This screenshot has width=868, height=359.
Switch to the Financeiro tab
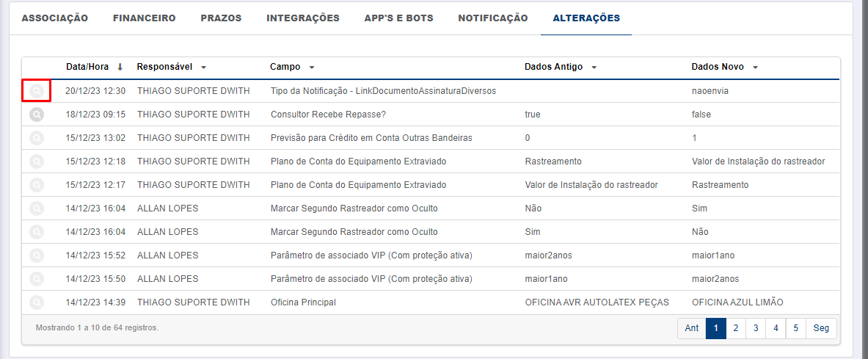[144, 18]
